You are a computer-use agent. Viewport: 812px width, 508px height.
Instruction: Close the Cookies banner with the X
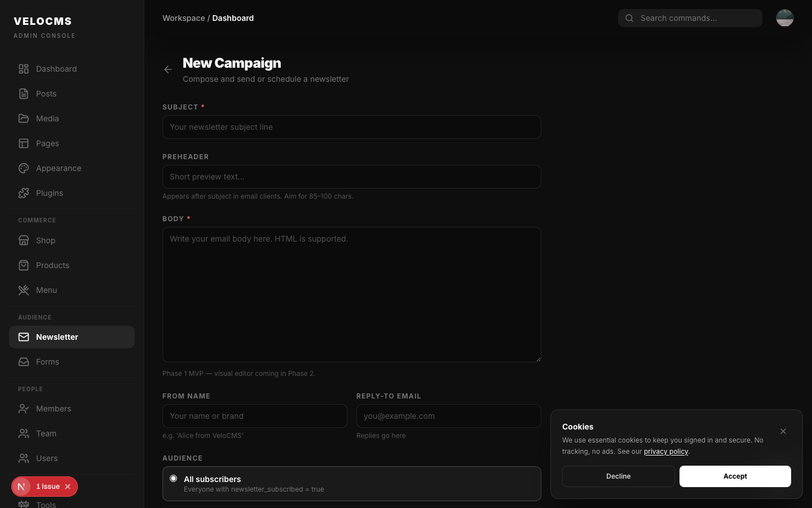coord(783,431)
